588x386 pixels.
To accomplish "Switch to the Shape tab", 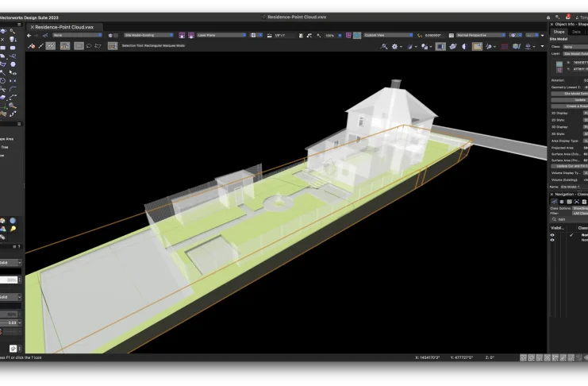I will point(559,32).
